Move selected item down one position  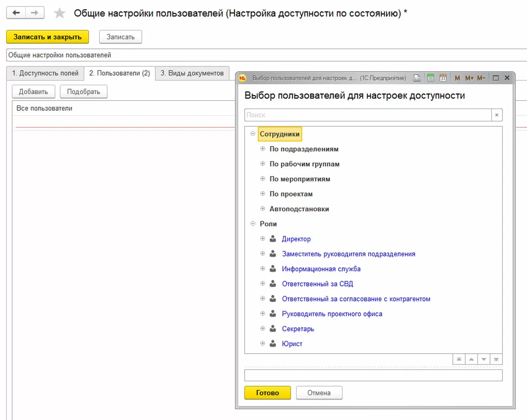[x=484, y=359]
